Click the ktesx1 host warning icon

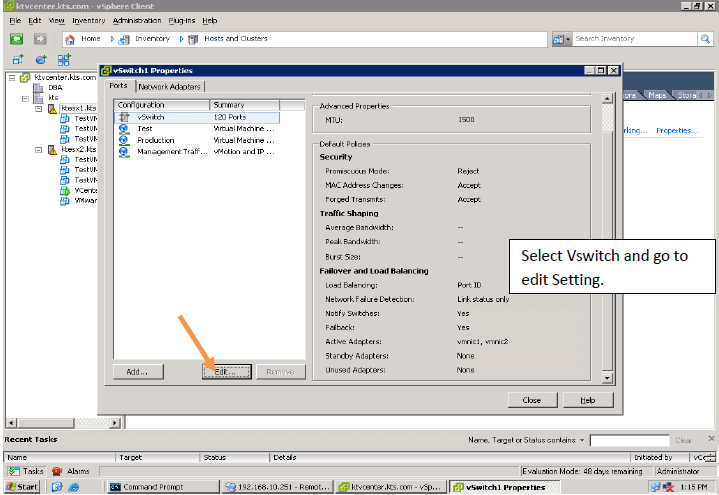coord(52,109)
